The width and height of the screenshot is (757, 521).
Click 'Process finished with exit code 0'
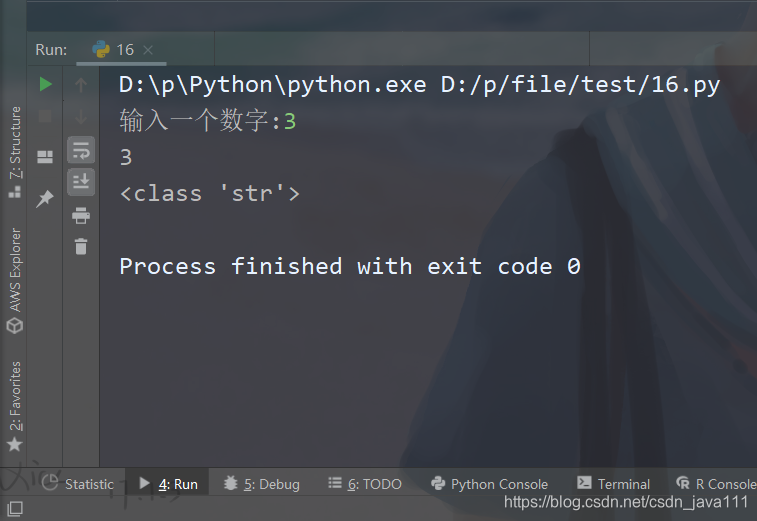click(x=350, y=266)
